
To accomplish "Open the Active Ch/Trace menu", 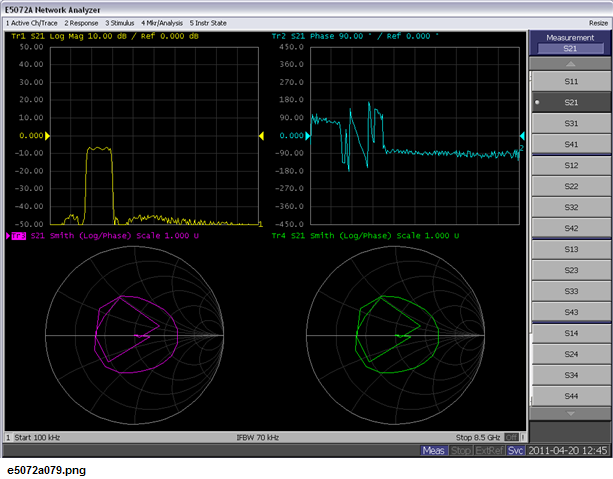I will click(x=32, y=23).
